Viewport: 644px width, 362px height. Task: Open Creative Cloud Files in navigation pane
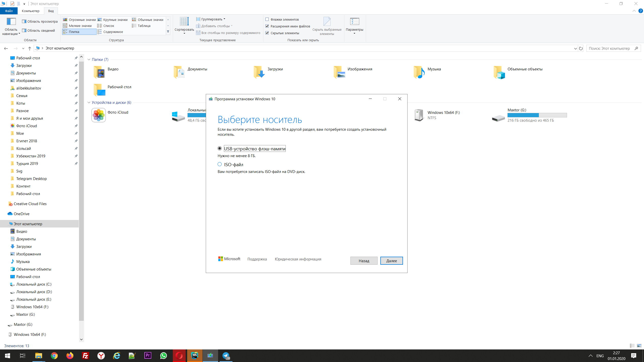point(30,204)
